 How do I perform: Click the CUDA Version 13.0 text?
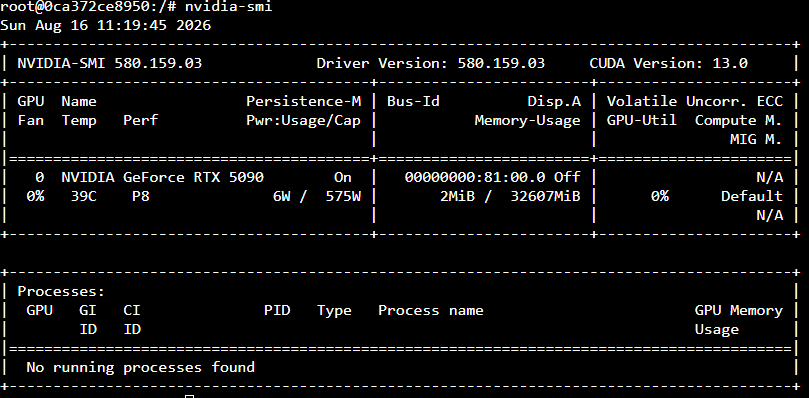669,63
